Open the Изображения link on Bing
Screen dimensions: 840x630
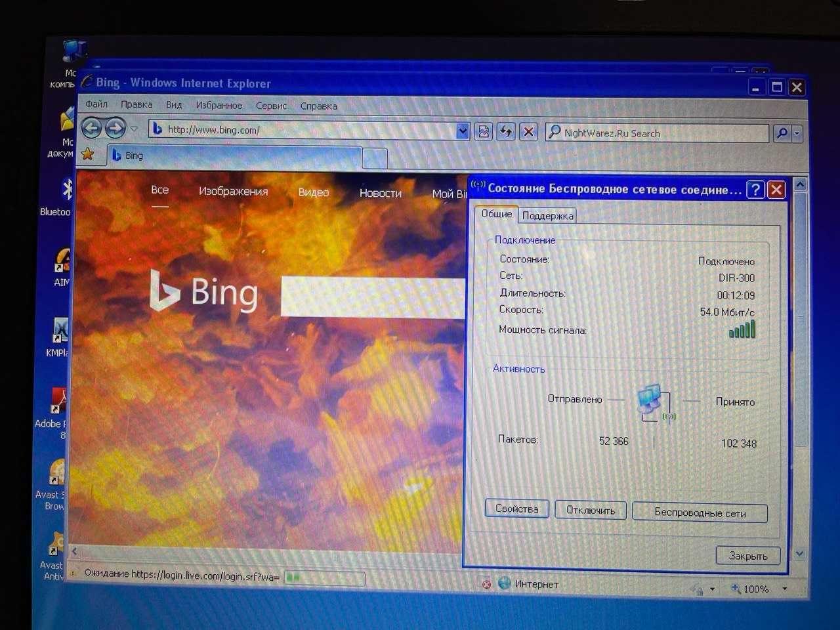pyautogui.click(x=233, y=191)
